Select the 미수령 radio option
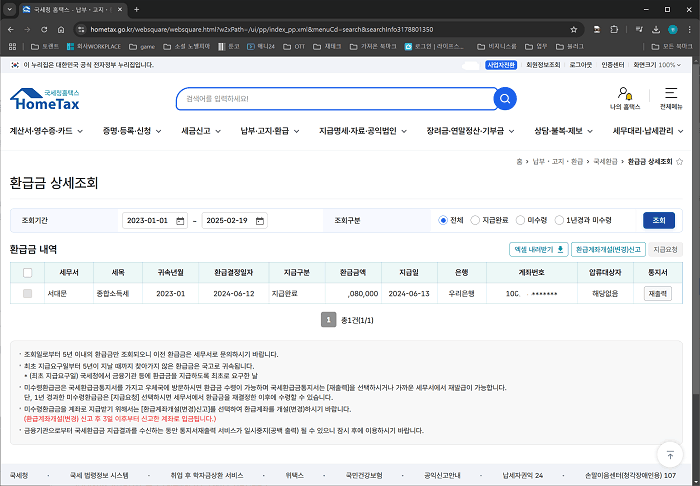Viewport: 700px width, 486px height. pos(520,220)
